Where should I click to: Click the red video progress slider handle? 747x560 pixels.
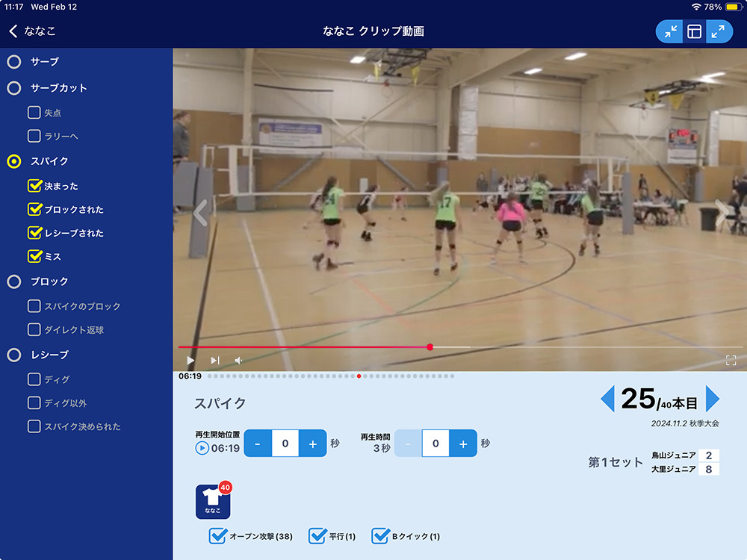click(430, 346)
